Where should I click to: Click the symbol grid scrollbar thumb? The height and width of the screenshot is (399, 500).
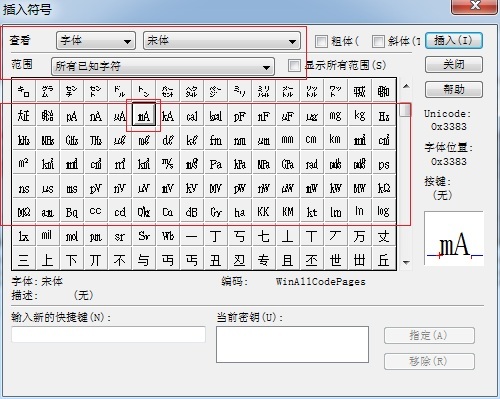405,110
